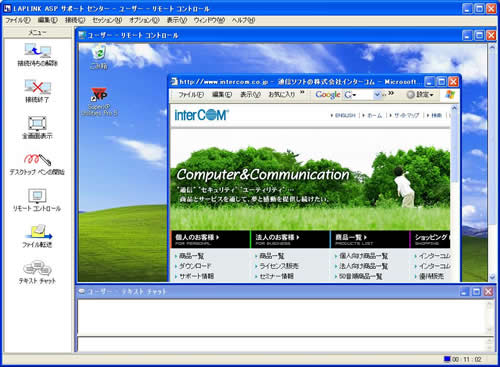Click the text chat child window title icon

(x=82, y=291)
